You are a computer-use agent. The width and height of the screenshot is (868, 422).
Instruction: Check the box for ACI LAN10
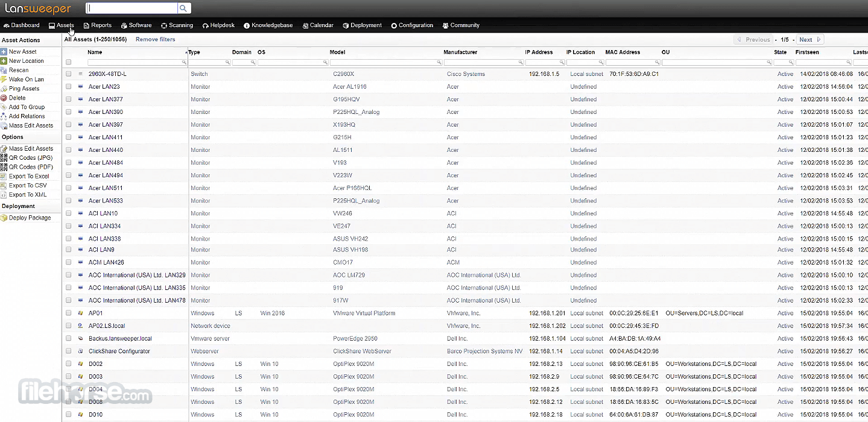(69, 213)
